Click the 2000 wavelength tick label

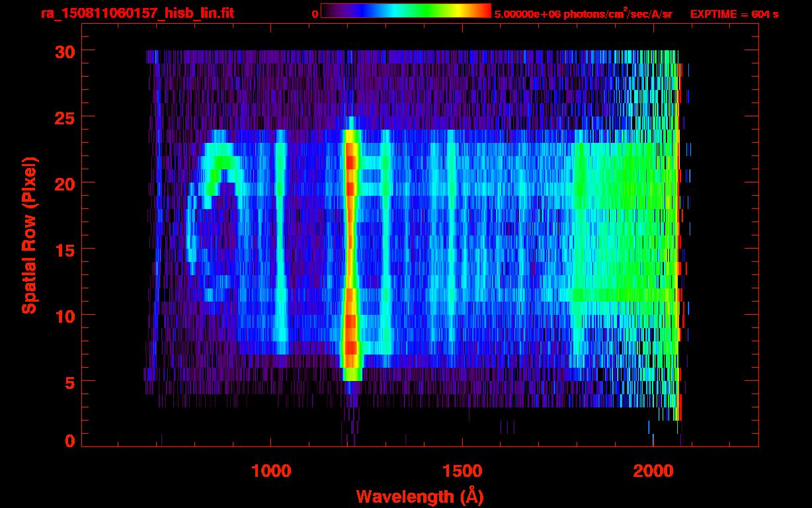653,471
